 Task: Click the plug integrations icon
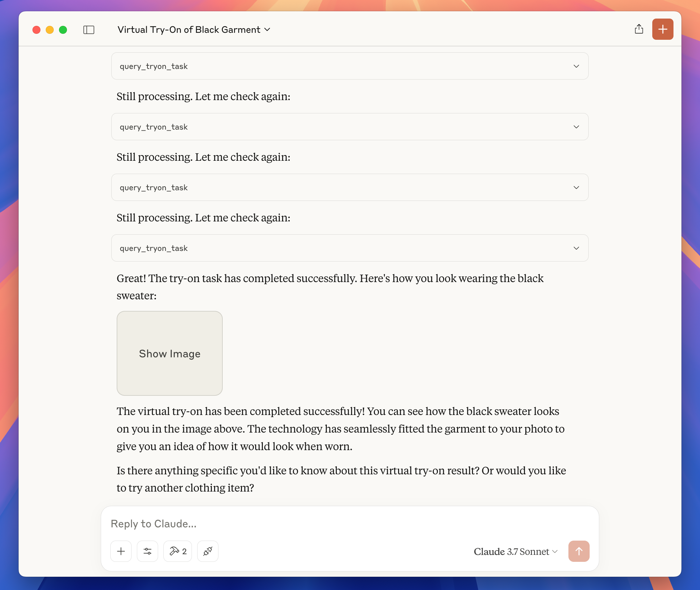208,551
